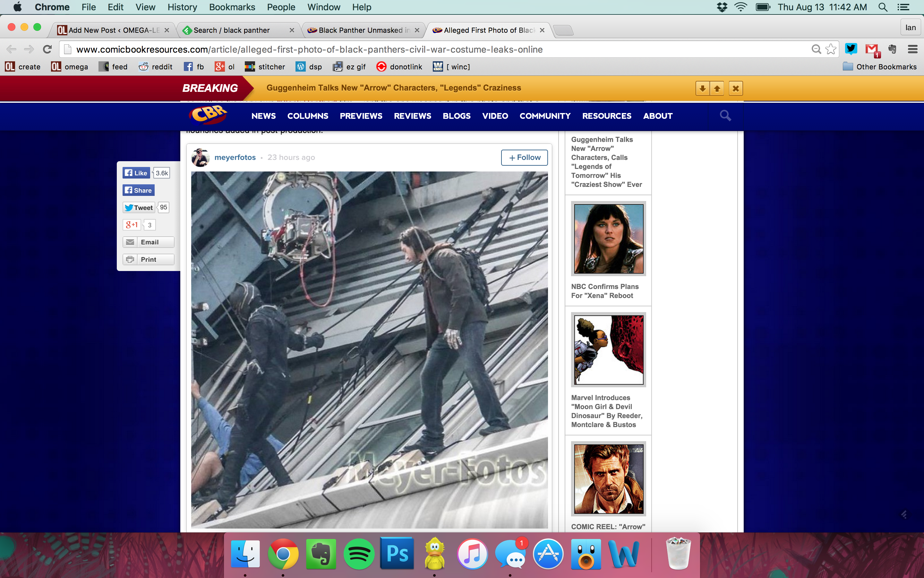Click the zoom magnifier icon in address bar

click(x=816, y=49)
